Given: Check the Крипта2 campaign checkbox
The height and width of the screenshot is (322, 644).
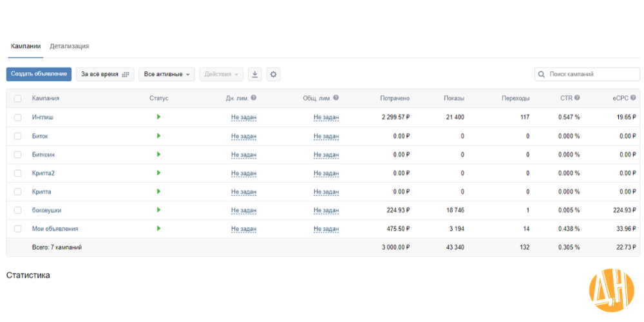Looking at the screenshot, I should (17, 173).
